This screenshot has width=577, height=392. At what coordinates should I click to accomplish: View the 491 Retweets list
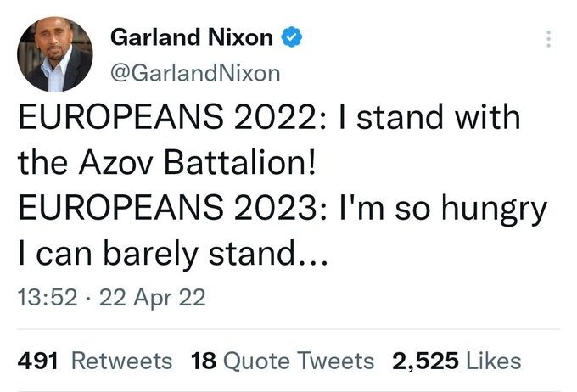pyautogui.click(x=95, y=361)
